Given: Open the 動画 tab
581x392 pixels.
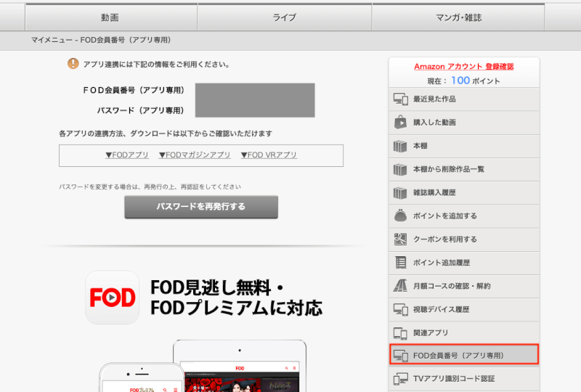Looking at the screenshot, I should coord(111,17).
